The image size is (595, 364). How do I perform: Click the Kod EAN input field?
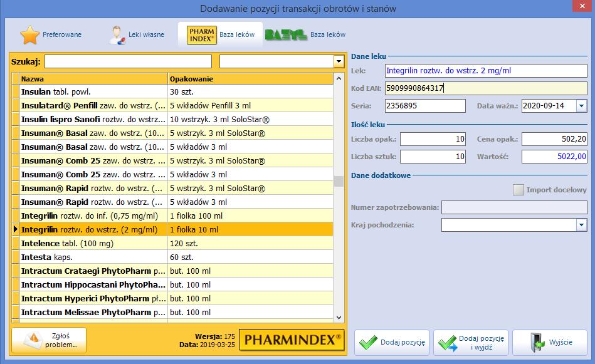(x=486, y=88)
